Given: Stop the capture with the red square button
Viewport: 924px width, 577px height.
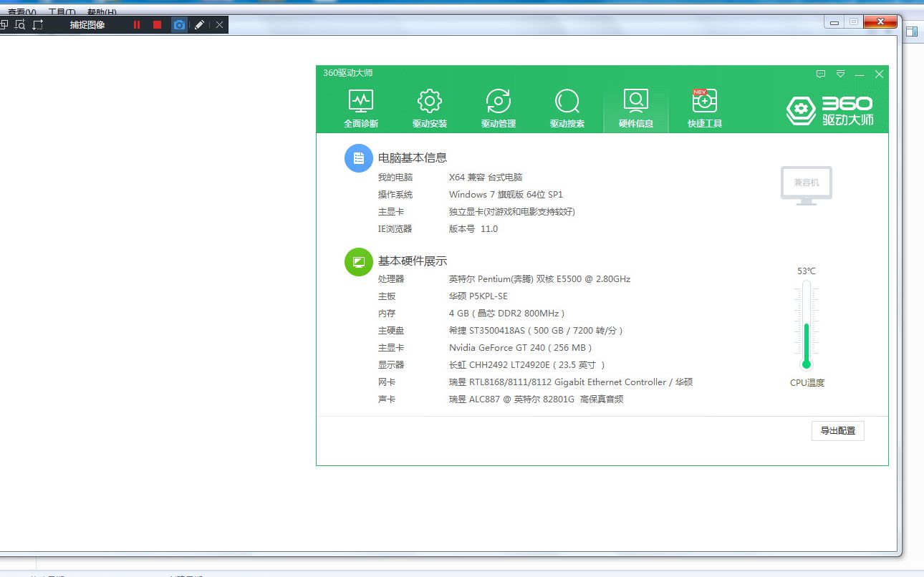Looking at the screenshot, I should (x=158, y=24).
